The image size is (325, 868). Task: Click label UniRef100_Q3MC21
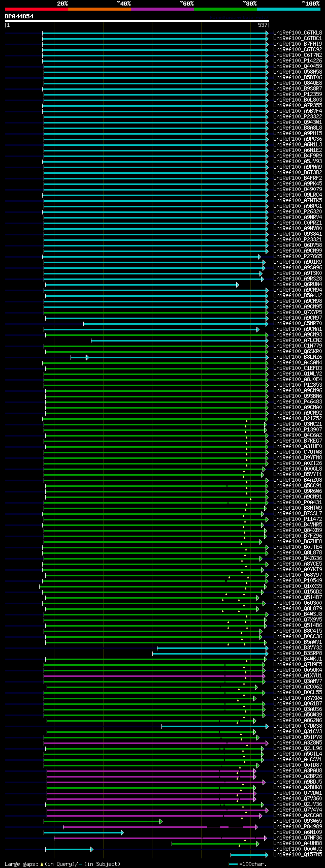[x=298, y=424]
